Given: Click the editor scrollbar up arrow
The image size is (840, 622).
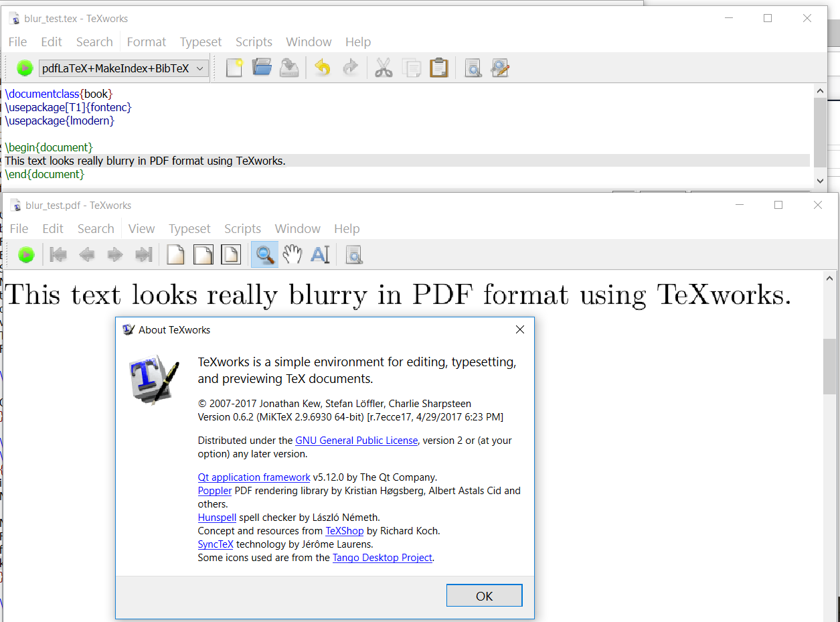Looking at the screenshot, I should pos(821,91).
